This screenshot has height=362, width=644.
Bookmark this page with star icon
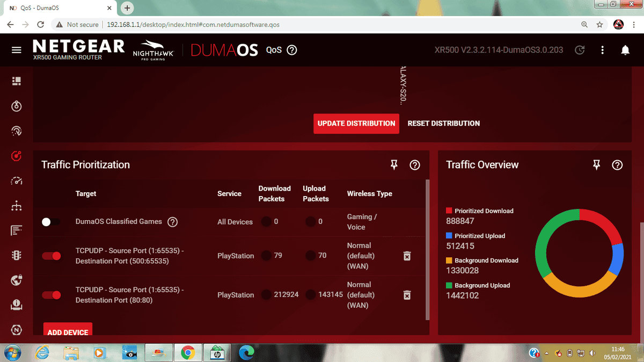(x=599, y=25)
